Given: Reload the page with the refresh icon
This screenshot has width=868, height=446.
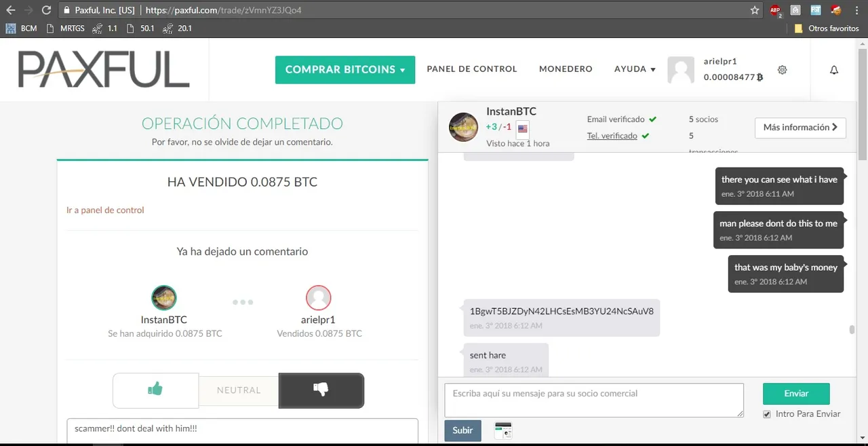Looking at the screenshot, I should point(46,10).
